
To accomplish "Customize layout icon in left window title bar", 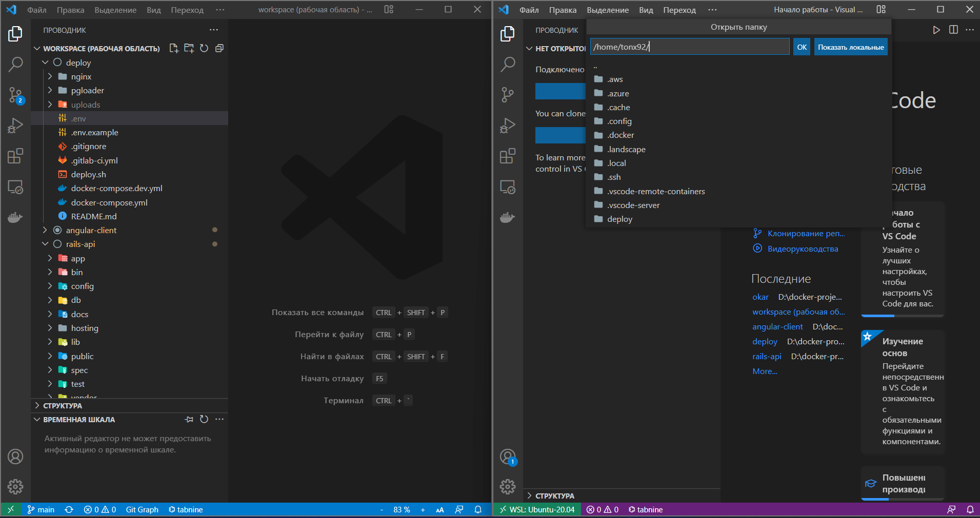I will point(389,9).
